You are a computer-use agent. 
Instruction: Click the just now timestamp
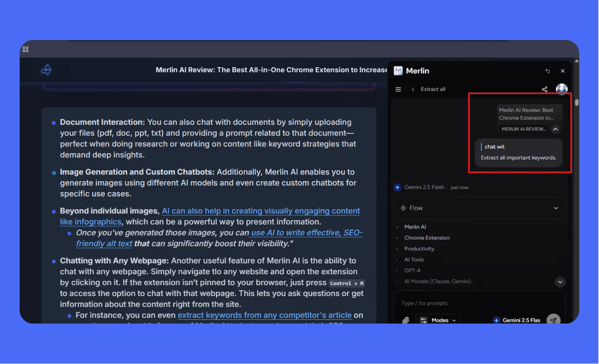459,188
